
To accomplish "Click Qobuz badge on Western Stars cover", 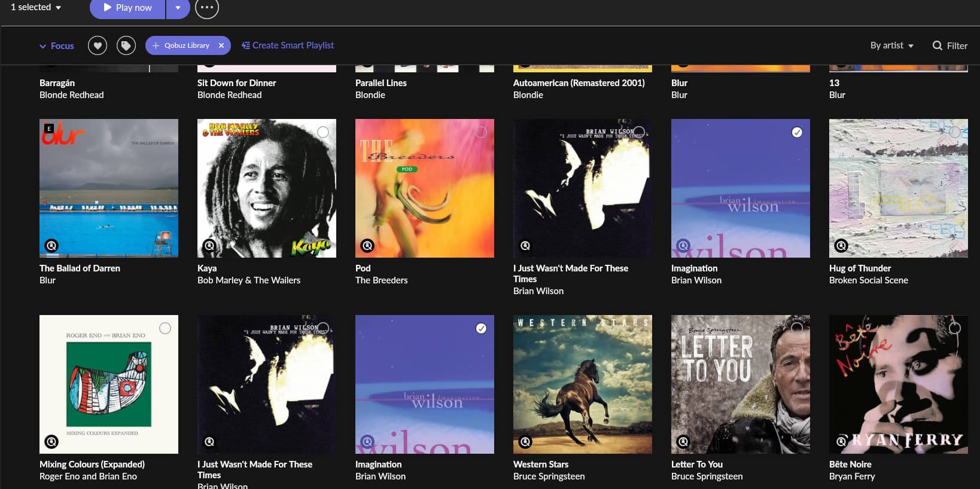I will pos(525,442).
